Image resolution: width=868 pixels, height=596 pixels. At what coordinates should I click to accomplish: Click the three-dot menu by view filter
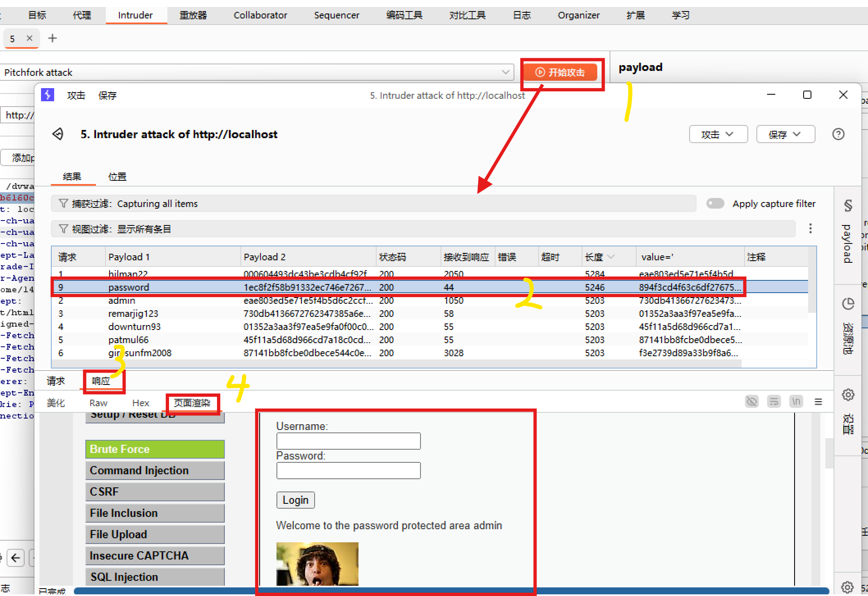tap(810, 228)
